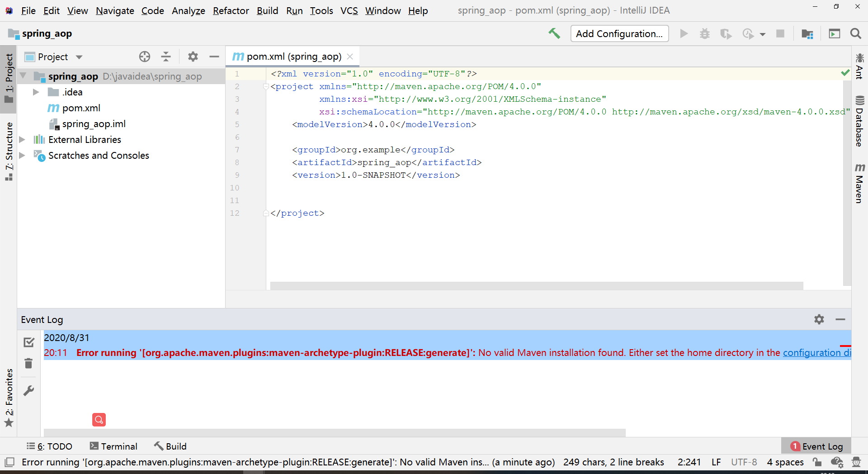Click the Run play icon

pos(684,33)
